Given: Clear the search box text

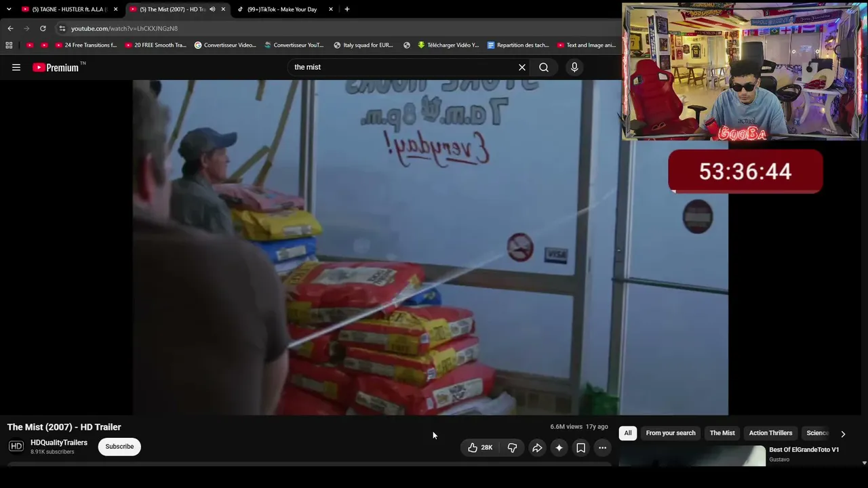Looking at the screenshot, I should point(522,67).
